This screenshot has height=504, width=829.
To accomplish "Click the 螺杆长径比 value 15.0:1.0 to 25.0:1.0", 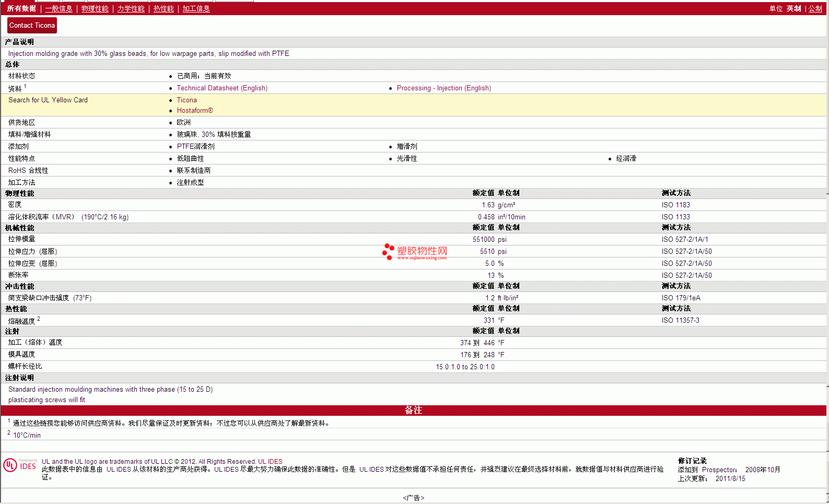I will 465,367.
